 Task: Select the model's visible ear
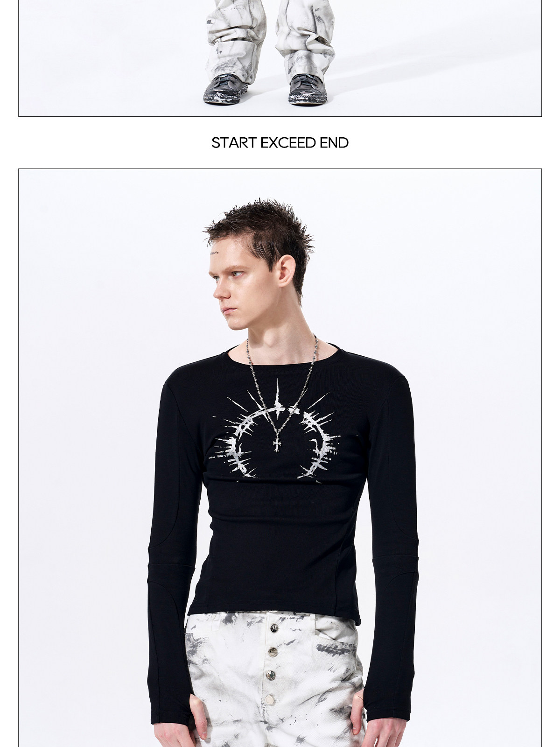tap(286, 272)
